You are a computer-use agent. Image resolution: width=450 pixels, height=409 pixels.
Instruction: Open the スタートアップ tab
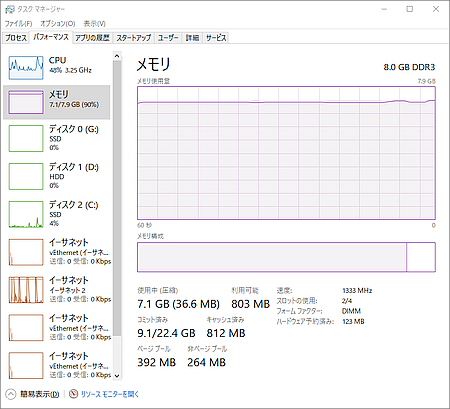pos(133,38)
